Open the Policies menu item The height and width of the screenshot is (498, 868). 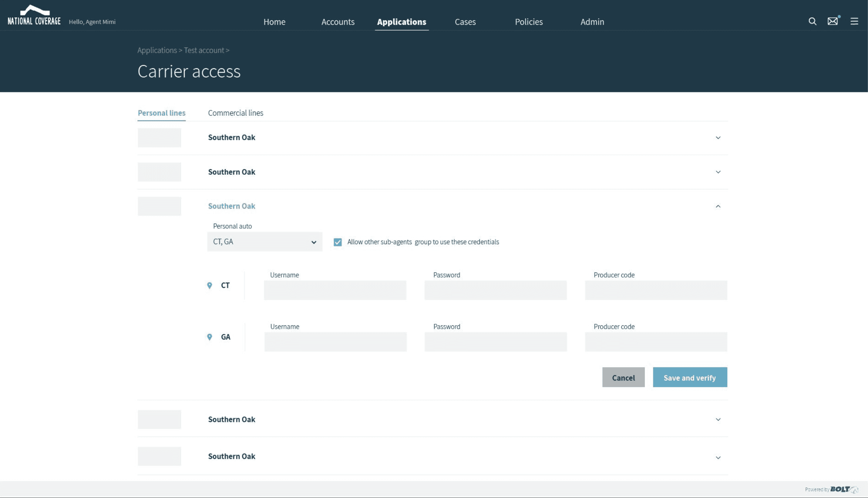point(528,22)
